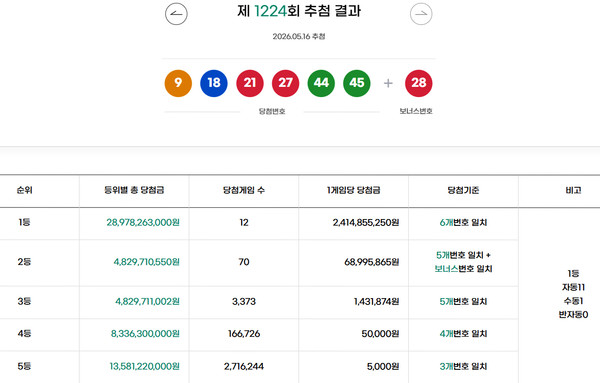Click the red ball number 21

point(250,83)
